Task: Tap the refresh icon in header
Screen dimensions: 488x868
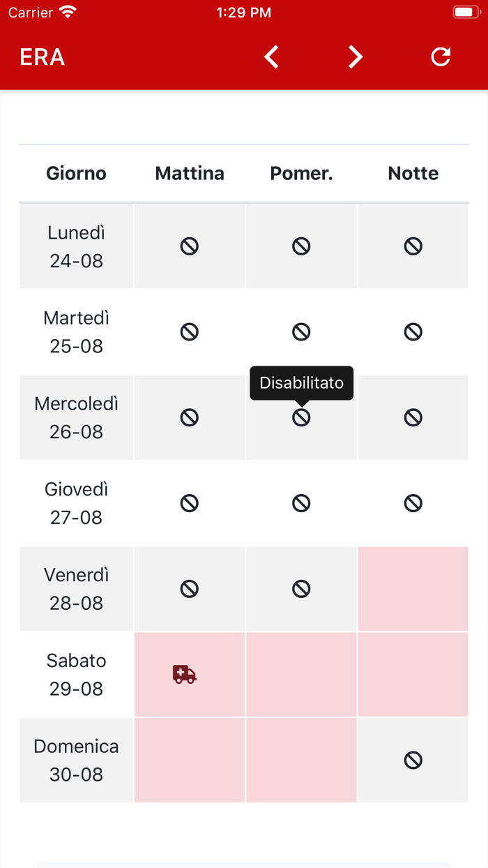Action: point(441,57)
